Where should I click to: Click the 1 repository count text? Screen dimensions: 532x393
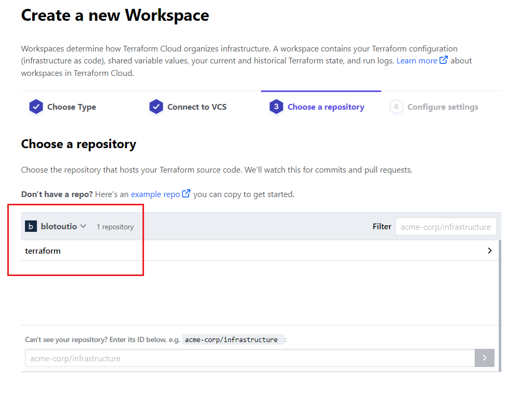115,227
